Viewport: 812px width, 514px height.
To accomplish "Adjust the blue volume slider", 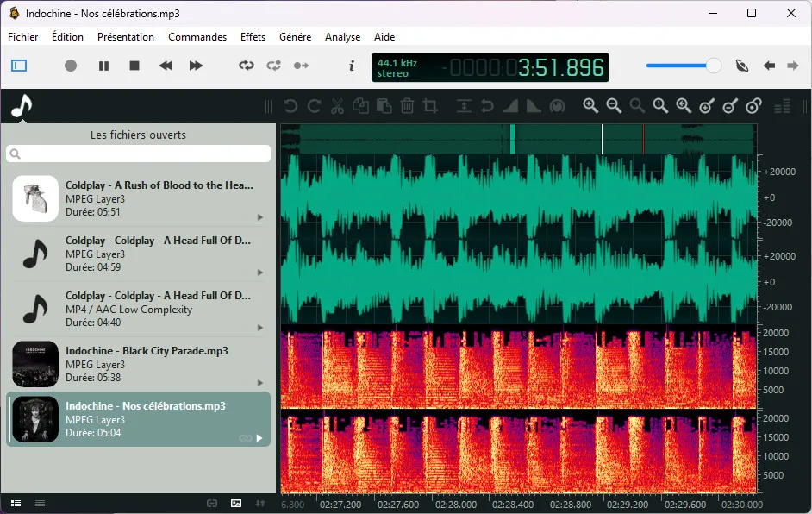I will coord(683,66).
